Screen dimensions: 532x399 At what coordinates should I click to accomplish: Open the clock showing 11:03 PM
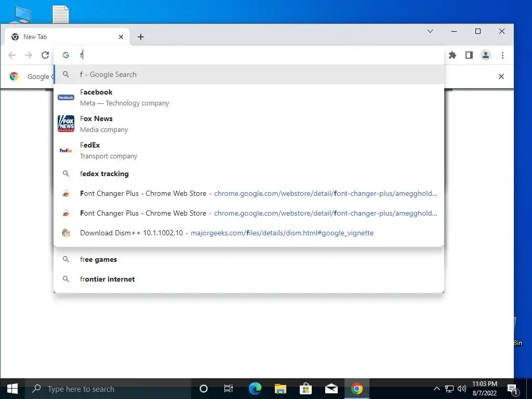point(485,389)
